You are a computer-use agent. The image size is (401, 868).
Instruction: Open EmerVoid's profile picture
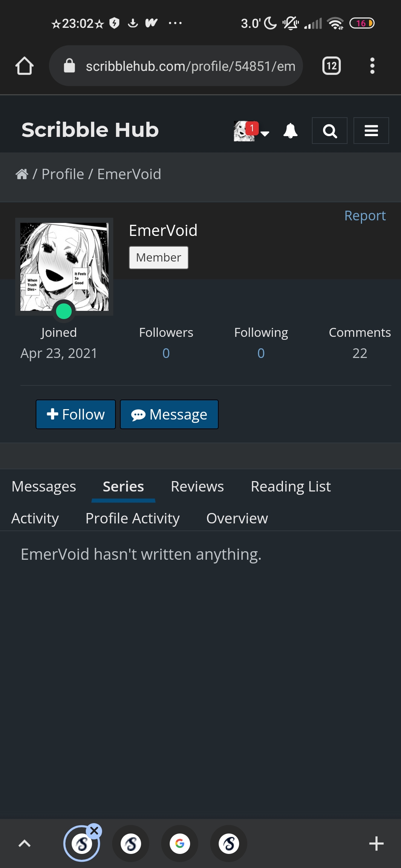[x=64, y=267]
